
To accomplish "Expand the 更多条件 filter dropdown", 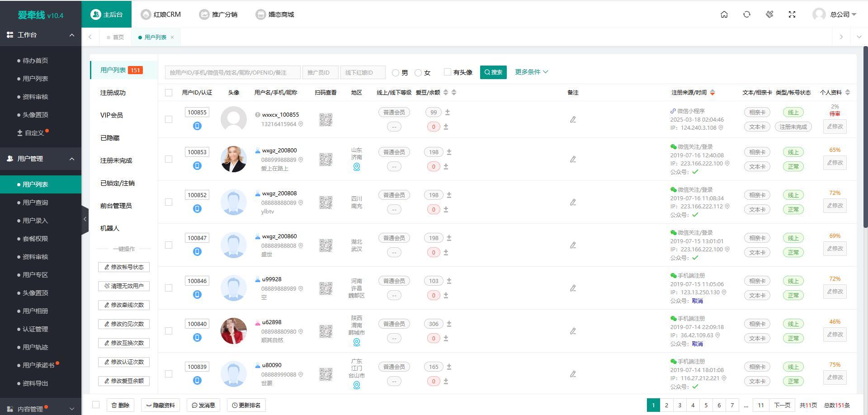I will 531,72.
